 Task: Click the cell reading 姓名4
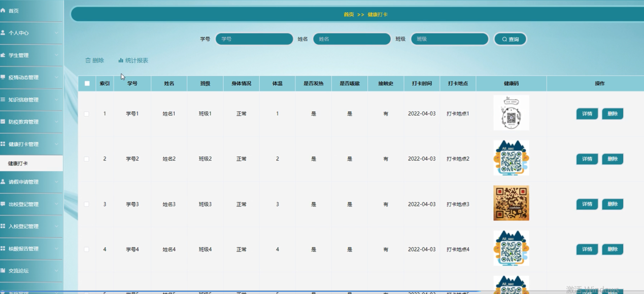(x=169, y=249)
